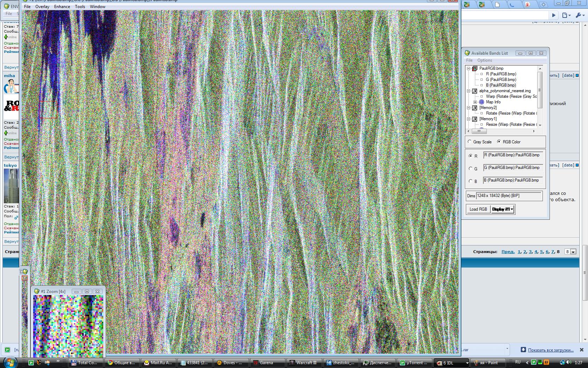Image resolution: width=588 pixels, height=368 pixels.
Task: Go to page 7 link
Action: pyautogui.click(x=553, y=252)
